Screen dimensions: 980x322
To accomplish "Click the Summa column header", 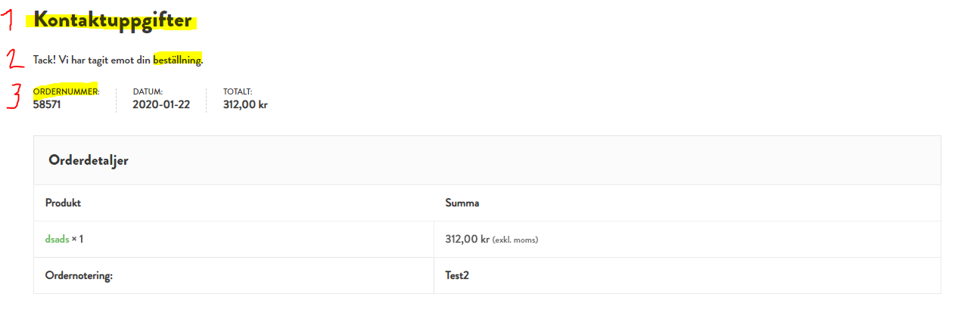I will [462, 203].
